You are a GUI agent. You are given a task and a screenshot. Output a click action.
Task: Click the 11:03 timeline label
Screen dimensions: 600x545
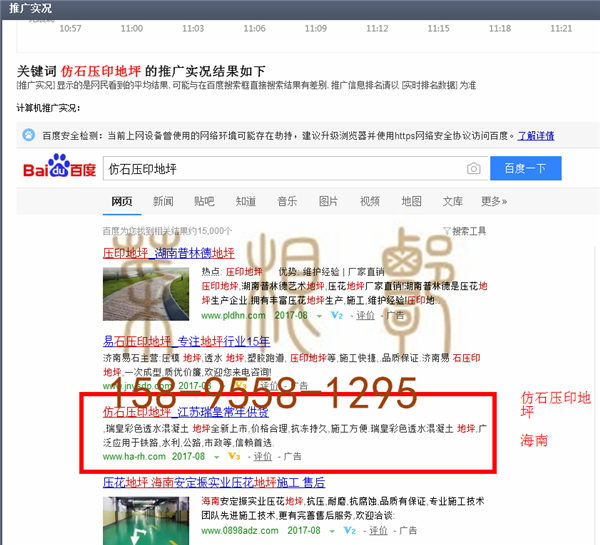click(193, 28)
